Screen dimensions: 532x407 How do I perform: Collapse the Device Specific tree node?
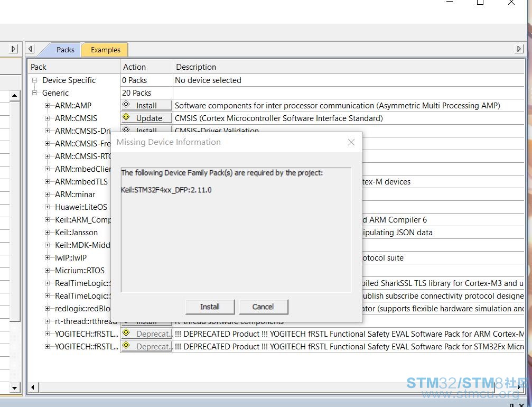pyautogui.click(x=35, y=80)
